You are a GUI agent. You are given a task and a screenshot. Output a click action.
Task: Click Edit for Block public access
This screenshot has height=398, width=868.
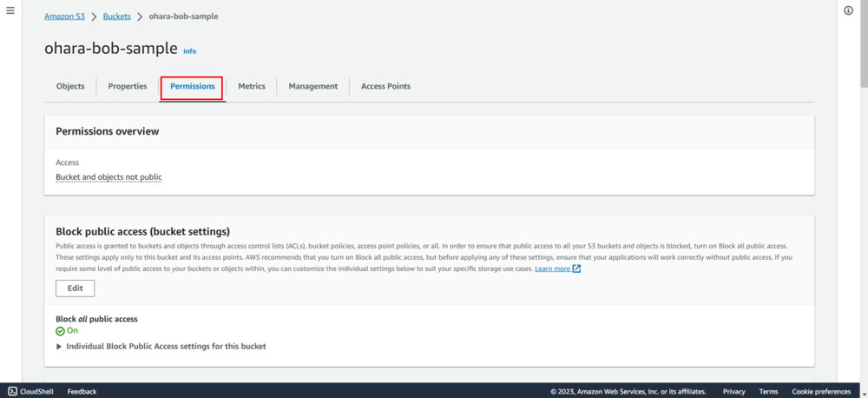(75, 289)
